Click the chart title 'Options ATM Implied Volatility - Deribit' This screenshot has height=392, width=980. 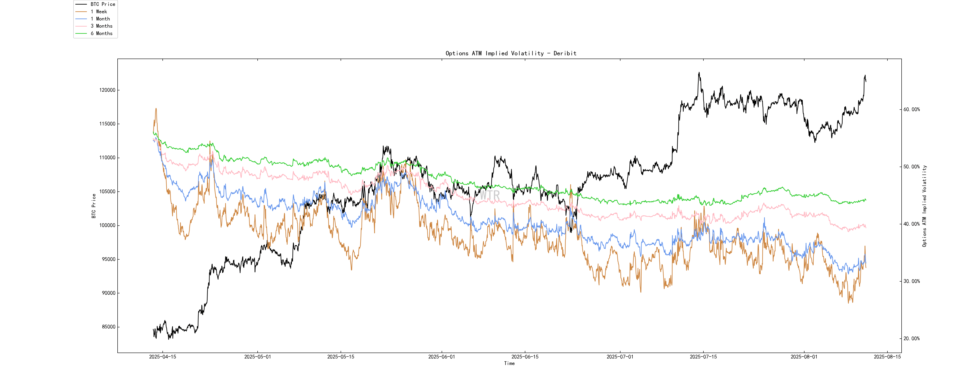click(x=510, y=53)
